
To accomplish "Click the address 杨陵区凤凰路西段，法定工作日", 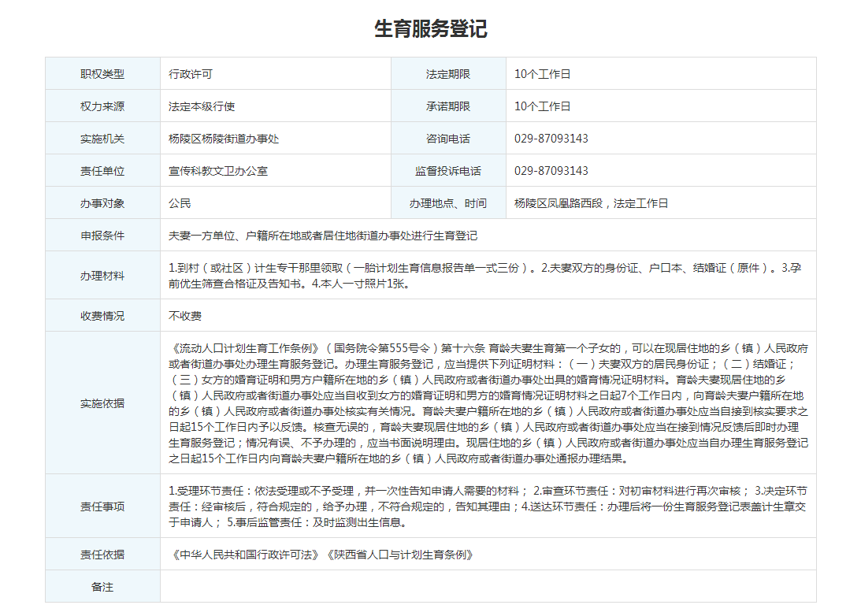I will click(x=591, y=203).
